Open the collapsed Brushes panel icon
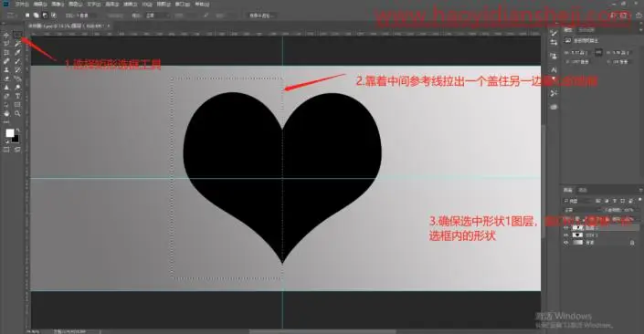This screenshot has height=334, width=644. point(554,33)
